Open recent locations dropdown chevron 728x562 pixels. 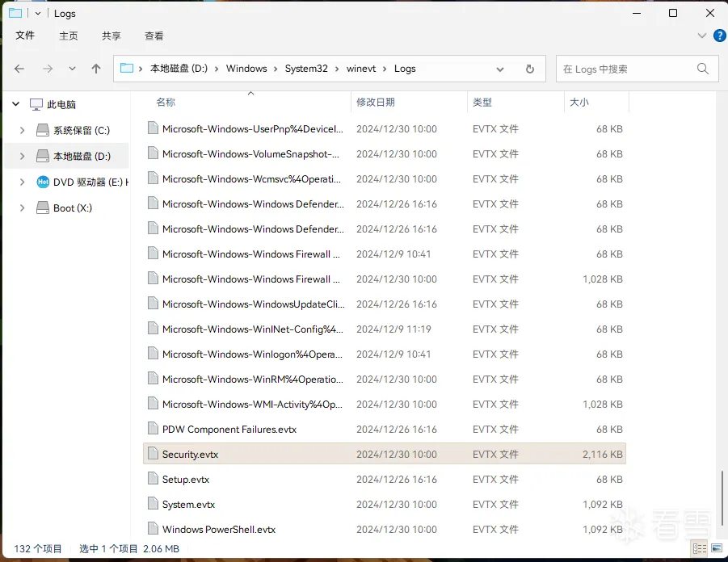click(x=72, y=69)
